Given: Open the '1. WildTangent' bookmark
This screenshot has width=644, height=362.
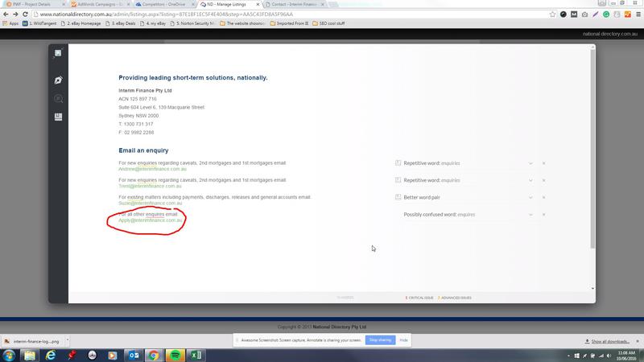Looking at the screenshot, I should tap(39, 23).
